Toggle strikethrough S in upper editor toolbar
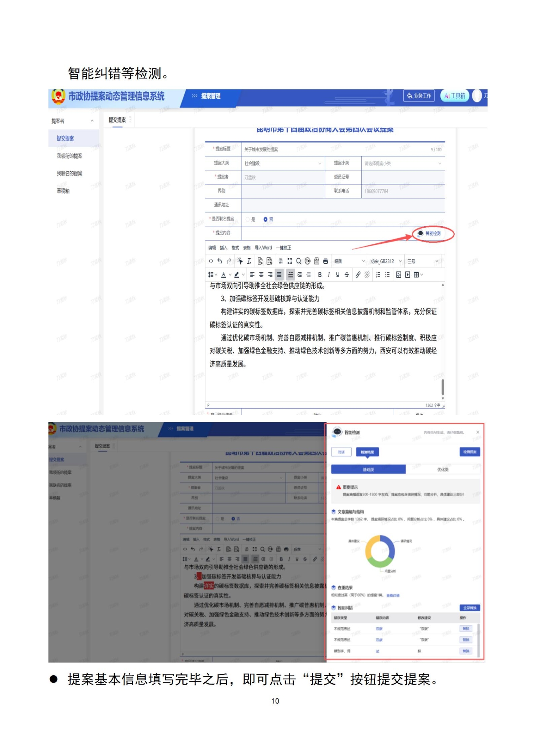This screenshot has width=534, height=756. [x=347, y=275]
